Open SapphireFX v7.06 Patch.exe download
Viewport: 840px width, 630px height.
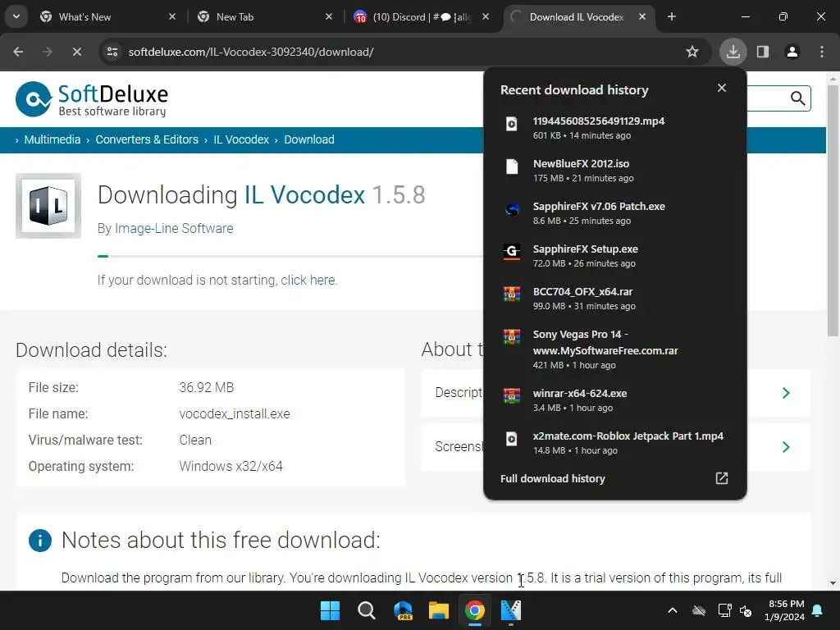pyautogui.click(x=615, y=213)
